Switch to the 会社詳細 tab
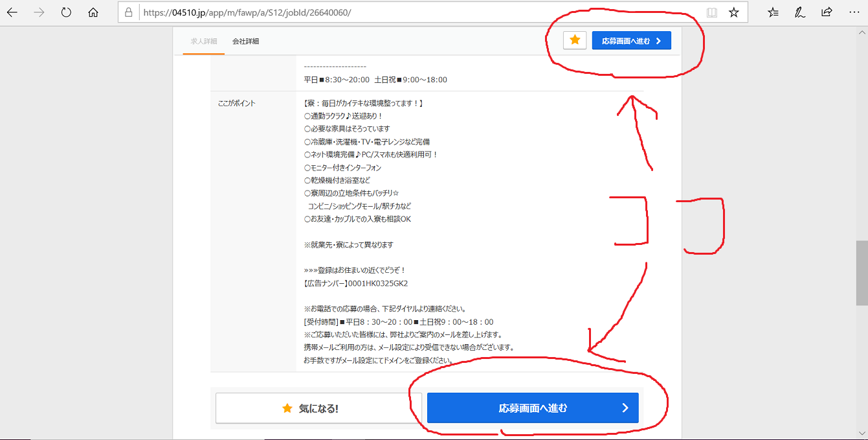This screenshot has height=440, width=868. pyautogui.click(x=246, y=40)
